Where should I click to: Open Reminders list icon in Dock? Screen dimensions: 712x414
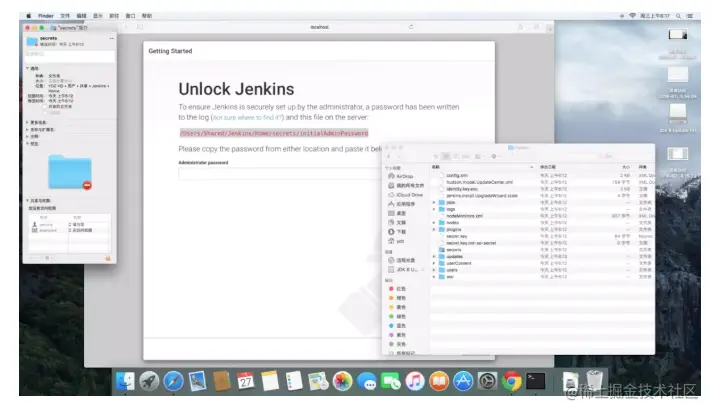pyautogui.click(x=294, y=381)
